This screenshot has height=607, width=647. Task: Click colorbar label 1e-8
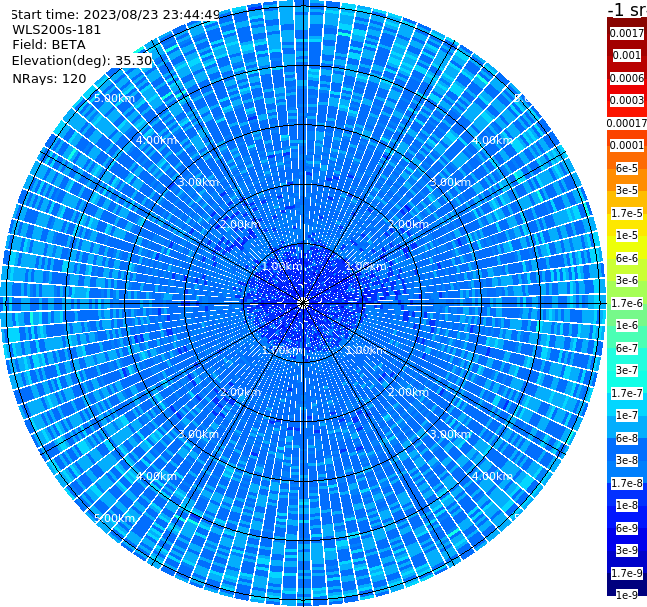tap(627, 505)
